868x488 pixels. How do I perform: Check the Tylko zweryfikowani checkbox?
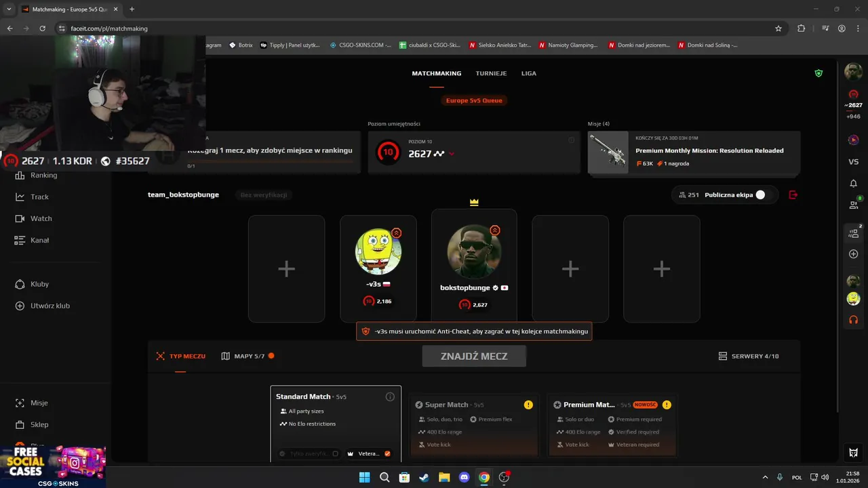pos(336,453)
